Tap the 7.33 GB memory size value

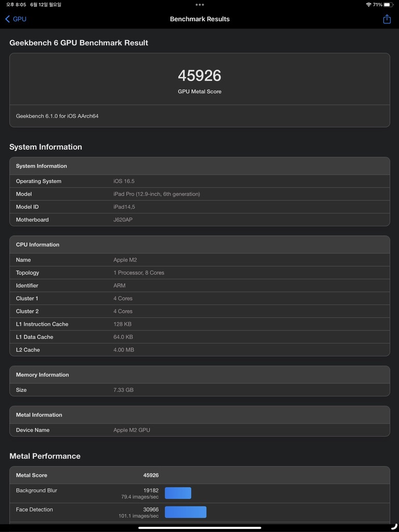124,390
